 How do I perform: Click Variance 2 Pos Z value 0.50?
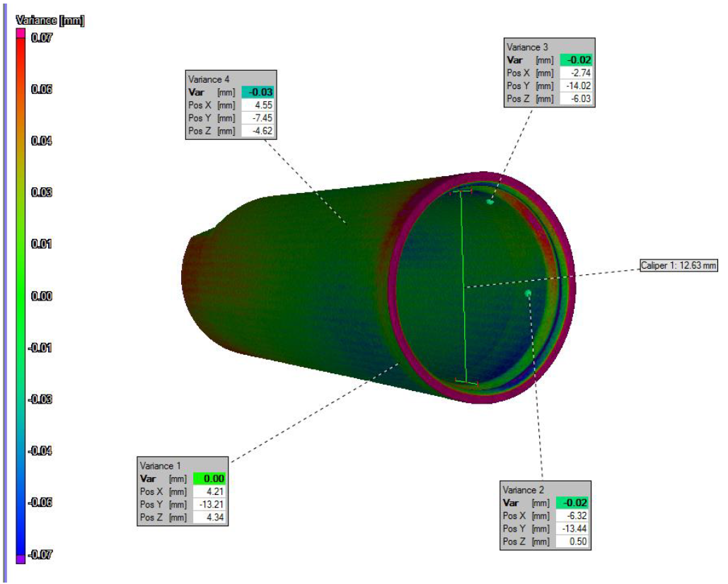(572, 542)
